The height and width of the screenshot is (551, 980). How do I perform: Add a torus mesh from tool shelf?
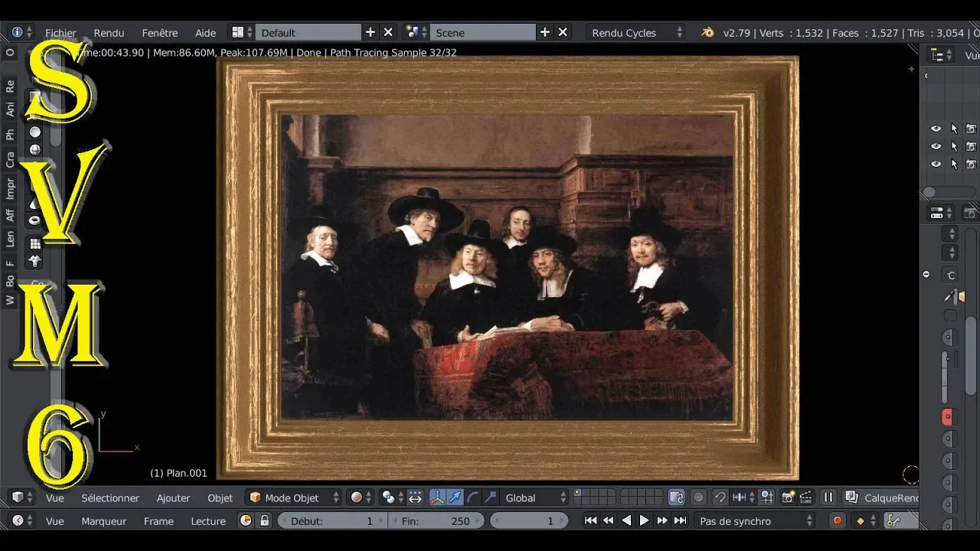click(34, 220)
